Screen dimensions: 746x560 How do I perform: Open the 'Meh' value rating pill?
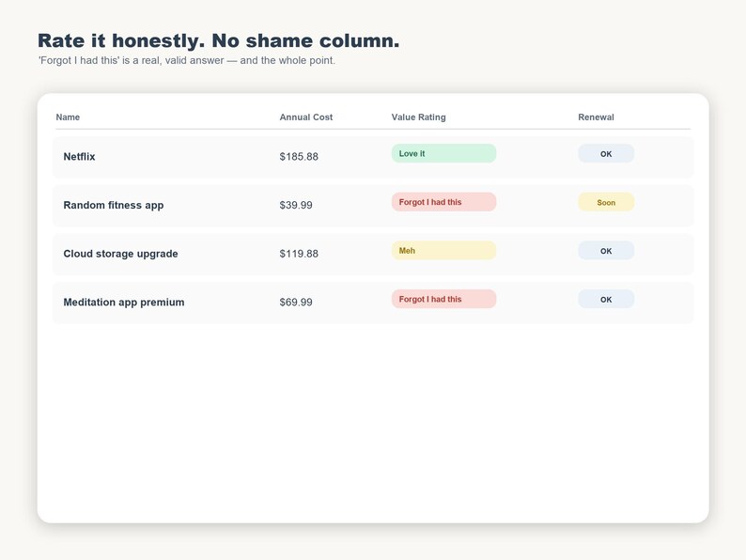(x=443, y=250)
